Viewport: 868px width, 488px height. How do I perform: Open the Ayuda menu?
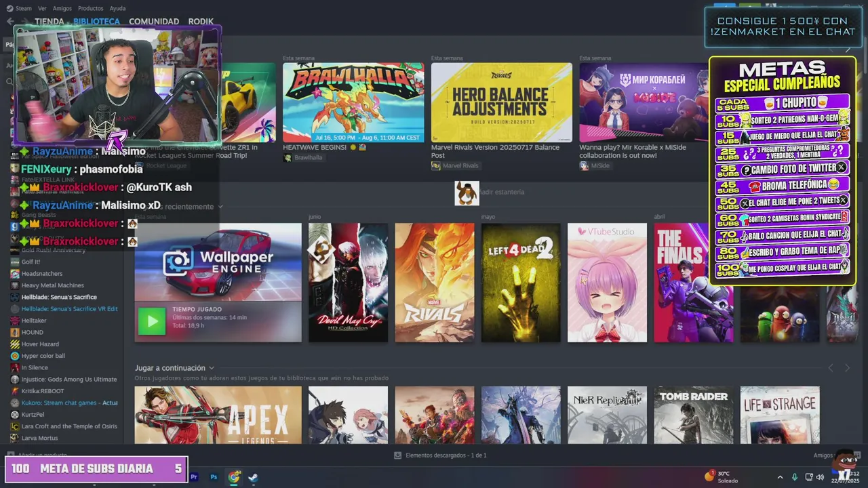pyautogui.click(x=117, y=8)
